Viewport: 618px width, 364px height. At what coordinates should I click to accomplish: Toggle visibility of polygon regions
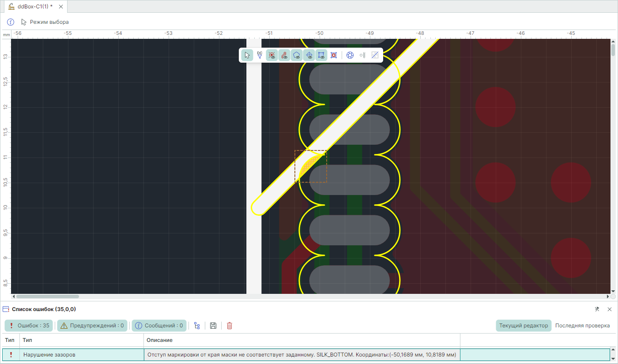point(297,55)
